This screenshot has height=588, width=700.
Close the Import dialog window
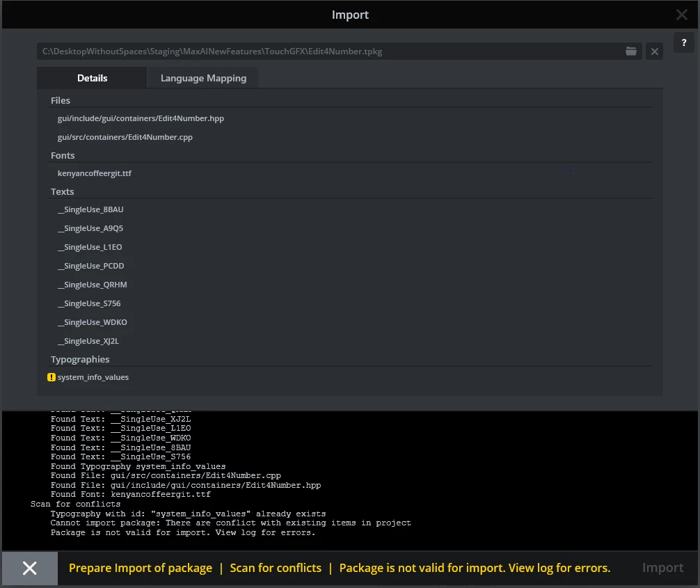[x=682, y=15]
